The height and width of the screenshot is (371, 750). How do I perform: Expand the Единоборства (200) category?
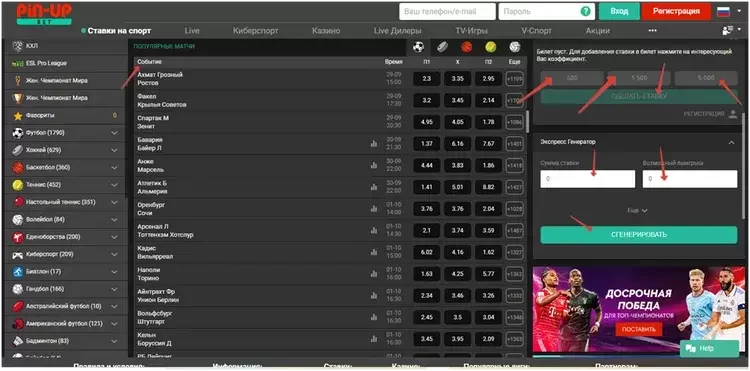pos(114,237)
